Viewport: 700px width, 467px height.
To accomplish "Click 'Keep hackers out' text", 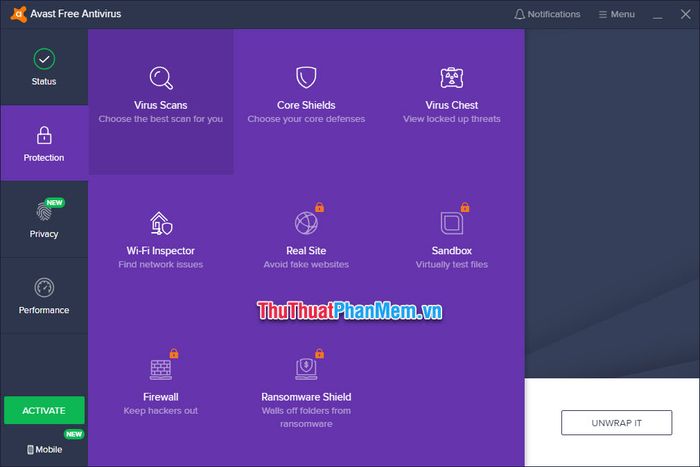I will pos(161,411).
